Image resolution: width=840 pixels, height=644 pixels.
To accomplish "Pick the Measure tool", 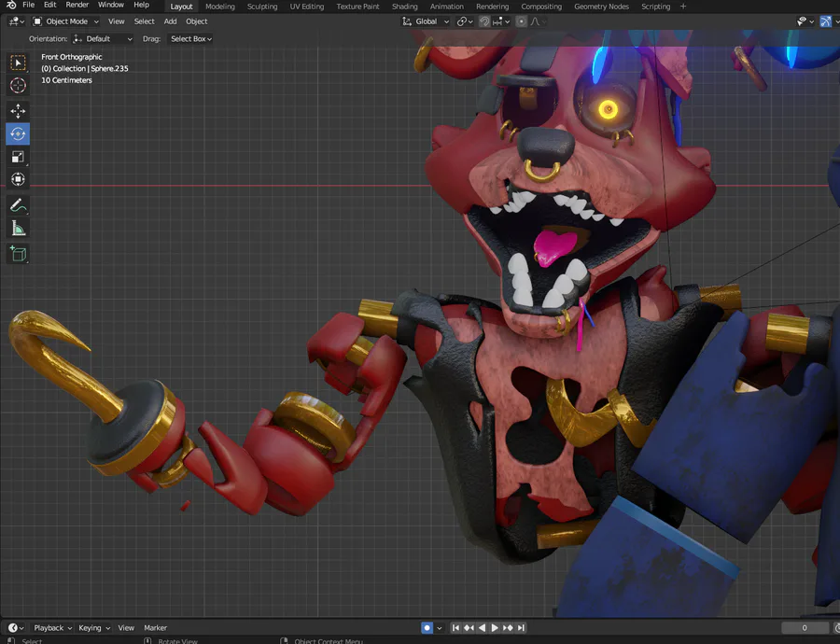I will point(18,229).
